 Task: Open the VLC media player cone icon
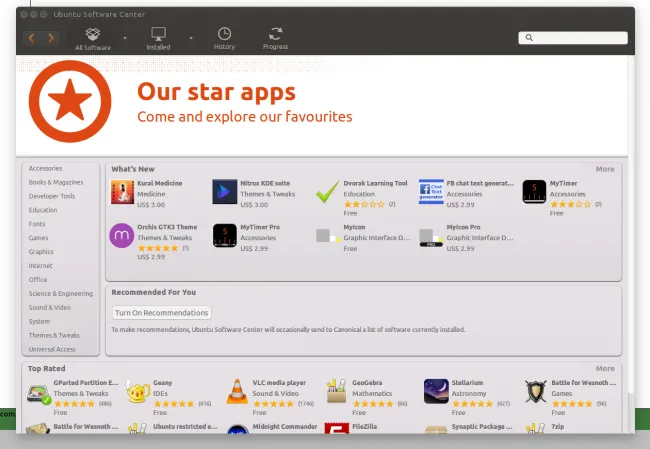237,391
